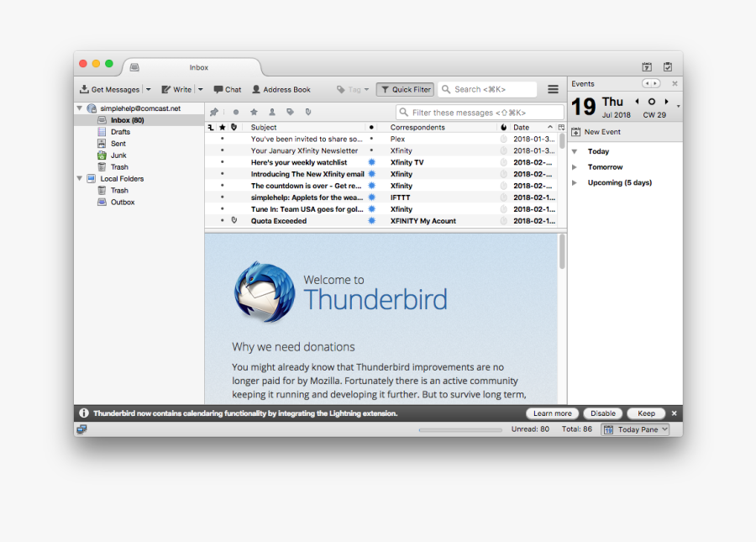This screenshot has height=542, width=756.
Task: Enable the attachment quick filter
Action: point(308,111)
